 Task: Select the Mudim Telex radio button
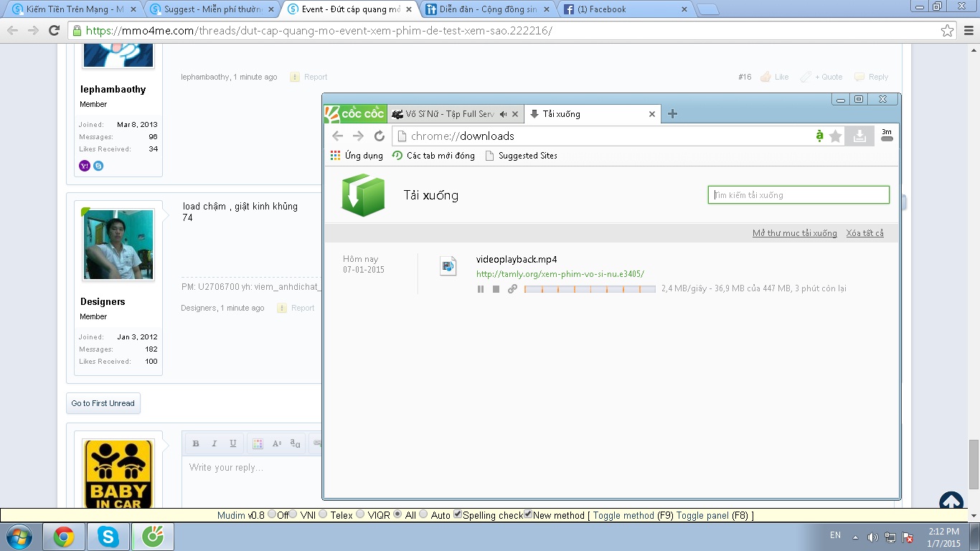[x=323, y=514]
